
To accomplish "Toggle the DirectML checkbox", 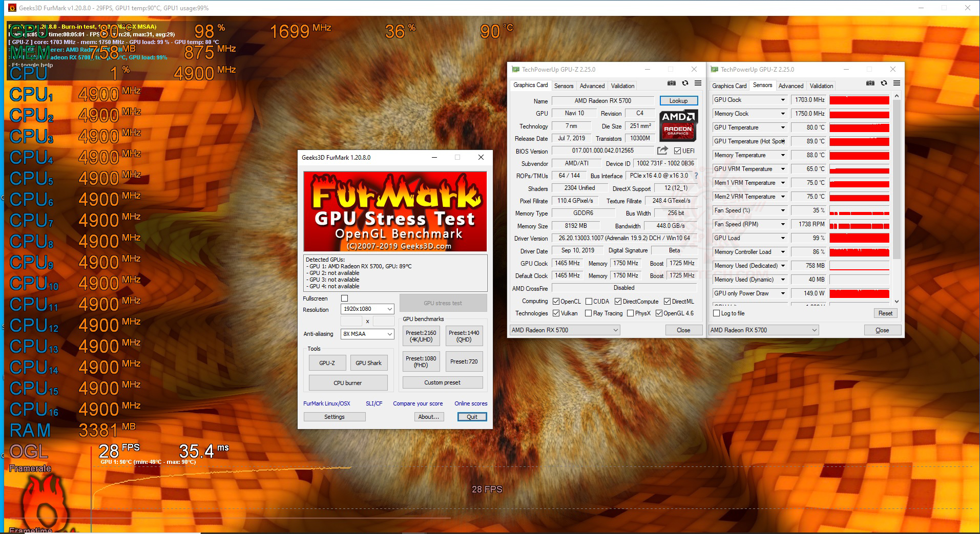I will pyautogui.click(x=667, y=302).
